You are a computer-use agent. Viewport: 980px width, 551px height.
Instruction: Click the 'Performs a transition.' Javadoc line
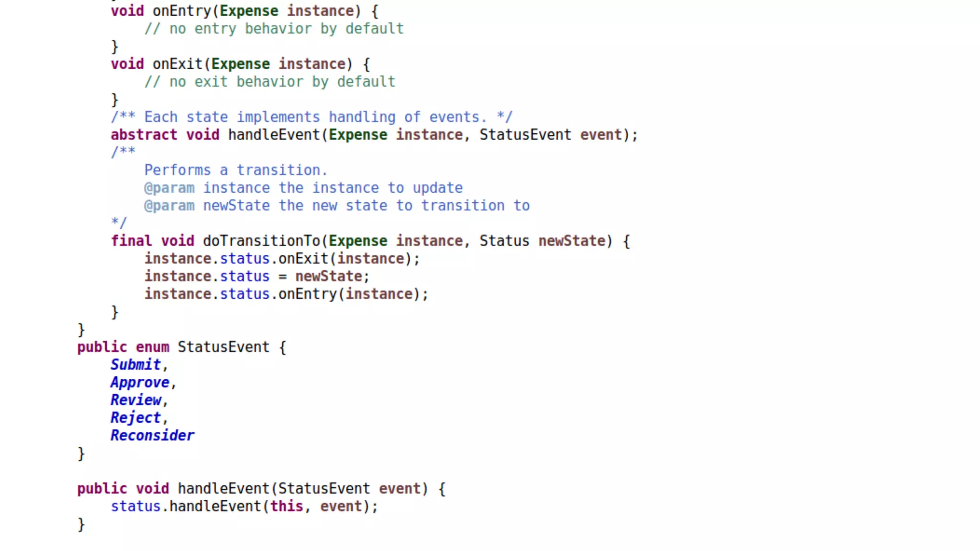tap(236, 170)
